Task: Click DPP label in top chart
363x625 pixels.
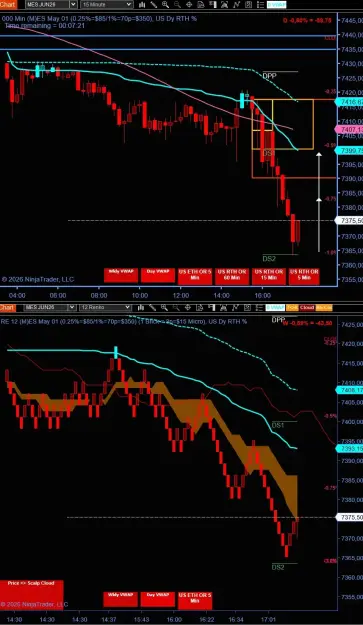Action: click(x=269, y=76)
